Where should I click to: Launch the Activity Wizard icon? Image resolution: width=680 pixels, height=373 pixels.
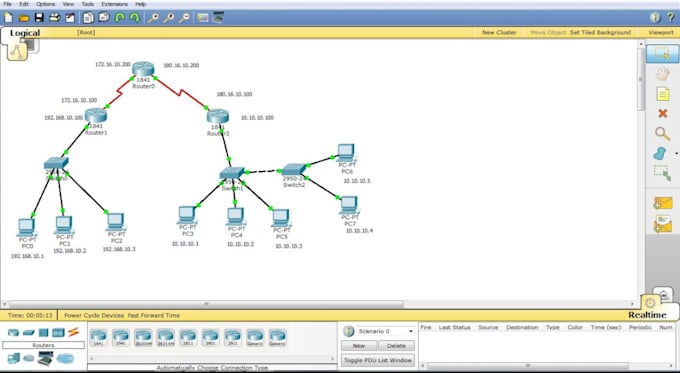tap(70, 18)
